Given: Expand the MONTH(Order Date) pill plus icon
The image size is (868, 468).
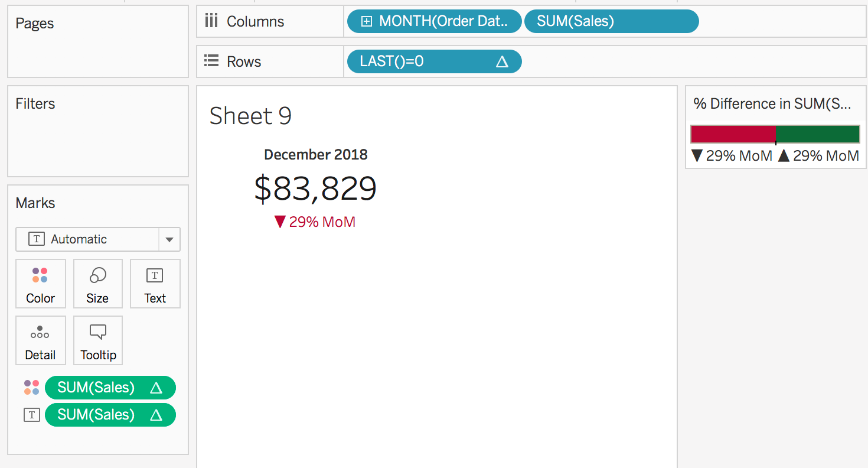Looking at the screenshot, I should [367, 21].
